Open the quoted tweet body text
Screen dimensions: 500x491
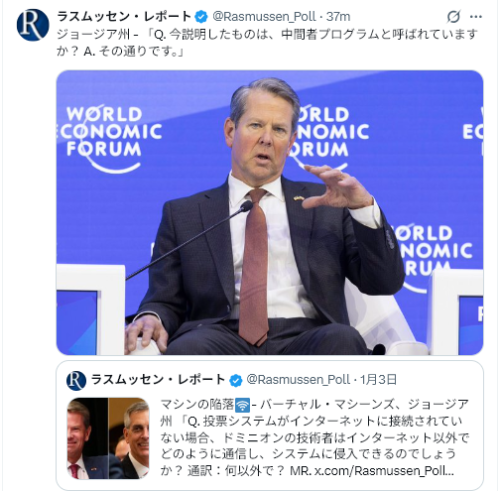click(314, 438)
